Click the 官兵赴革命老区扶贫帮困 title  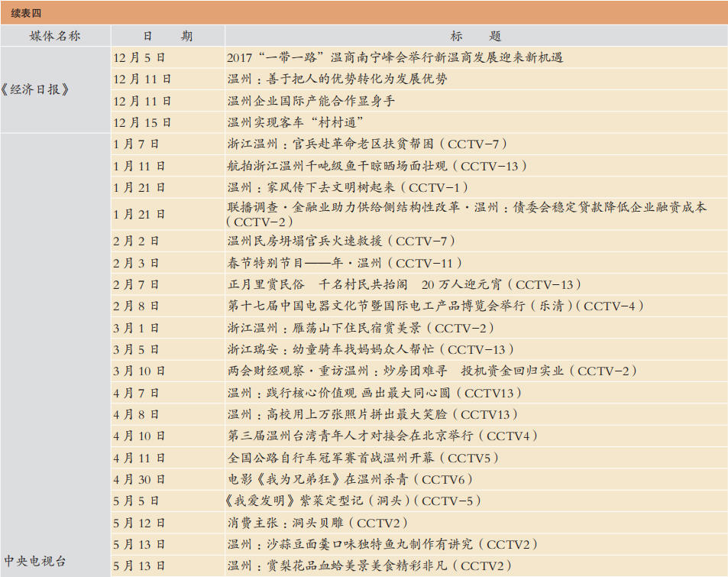pos(367,144)
